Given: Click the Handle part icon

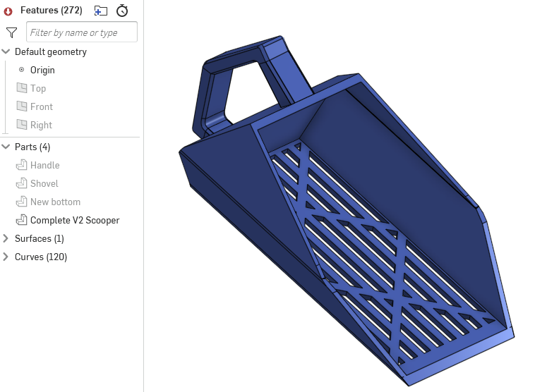Looking at the screenshot, I should (x=21, y=165).
